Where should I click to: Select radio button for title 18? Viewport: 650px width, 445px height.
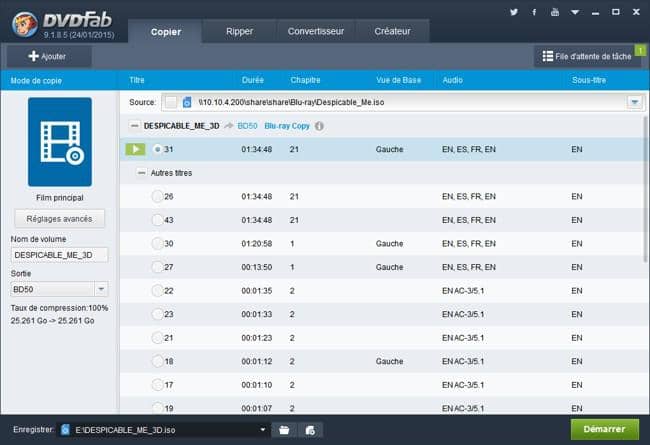point(157,361)
